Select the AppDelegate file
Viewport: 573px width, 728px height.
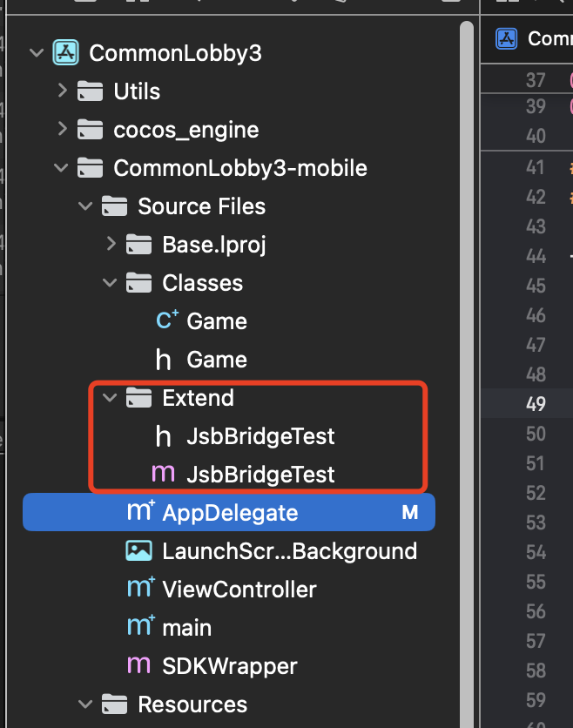[230, 513]
